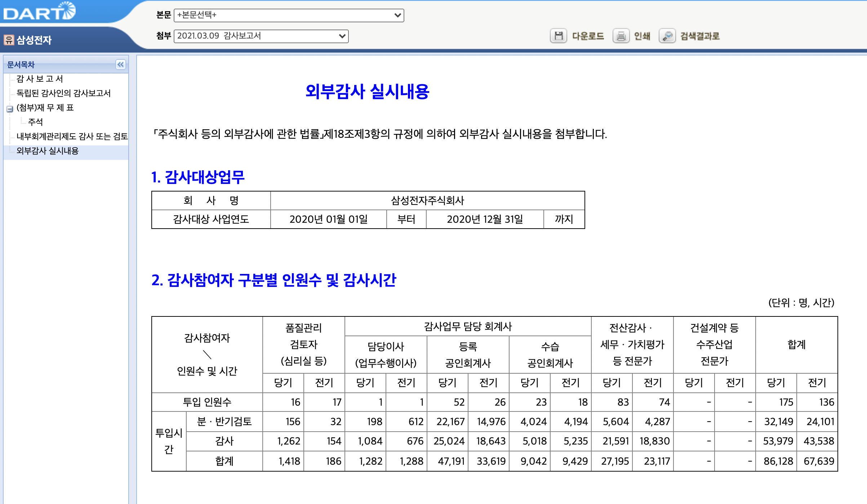The width and height of the screenshot is (867, 504).
Task: Click the value 27,195
Action: pyautogui.click(x=615, y=461)
